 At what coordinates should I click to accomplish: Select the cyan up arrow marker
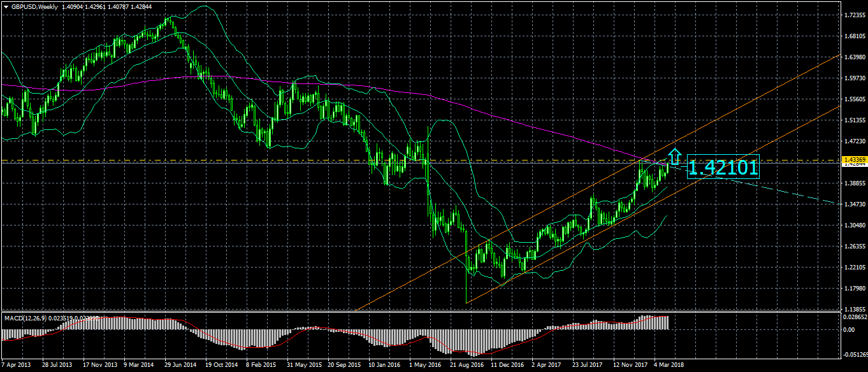676,156
